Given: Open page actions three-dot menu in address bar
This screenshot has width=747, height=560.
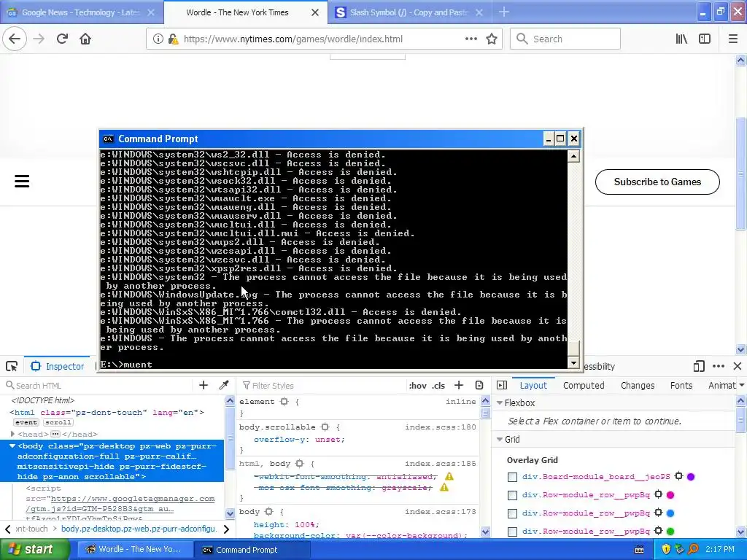Looking at the screenshot, I should point(471,39).
